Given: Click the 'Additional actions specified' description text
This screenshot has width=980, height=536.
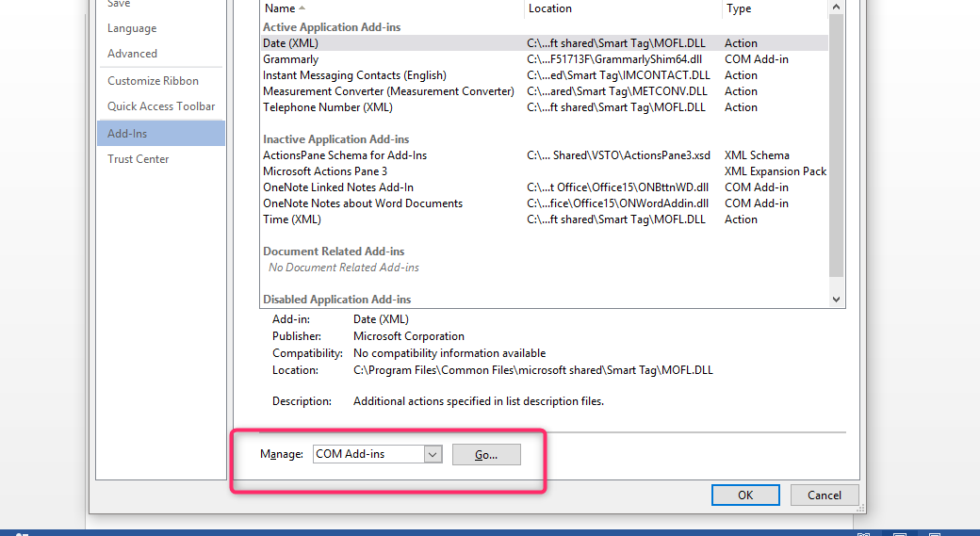Looking at the screenshot, I should (478, 401).
